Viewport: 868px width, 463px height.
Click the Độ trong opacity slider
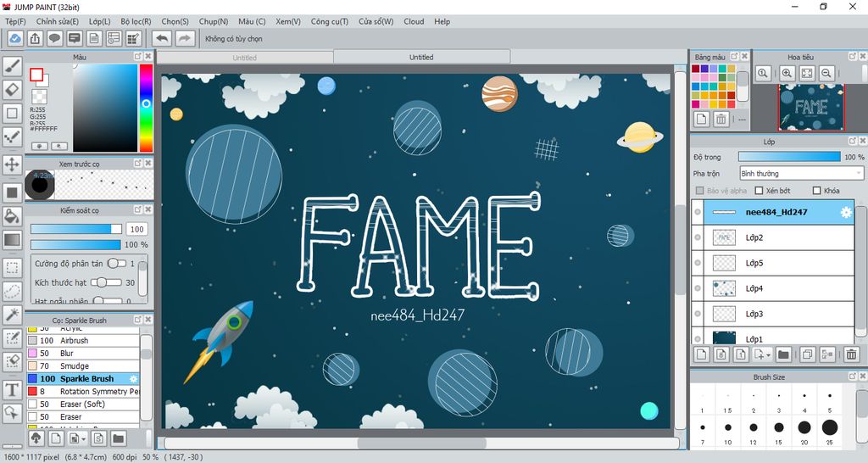click(789, 157)
